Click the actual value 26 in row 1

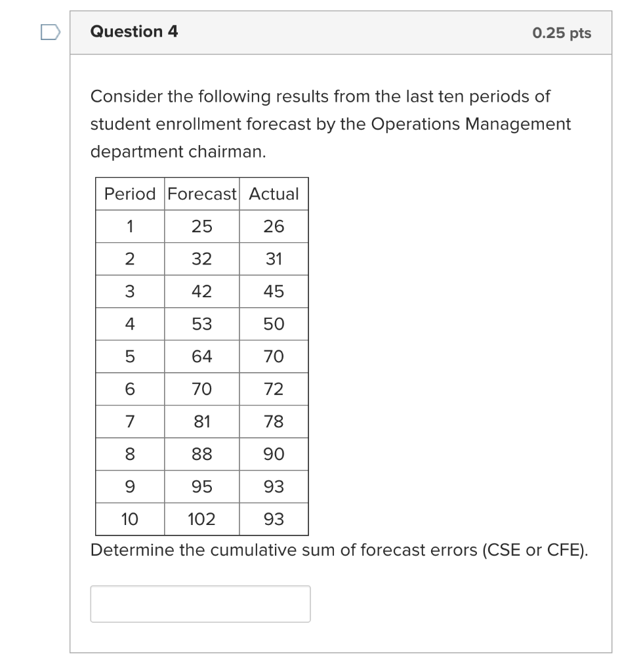[273, 226]
